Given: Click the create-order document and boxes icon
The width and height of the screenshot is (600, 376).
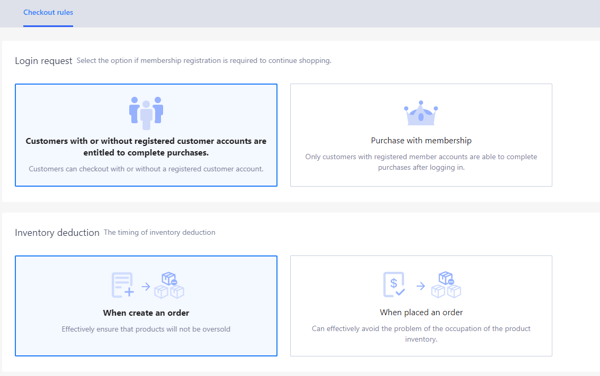Looking at the screenshot, I should (x=148, y=285).
